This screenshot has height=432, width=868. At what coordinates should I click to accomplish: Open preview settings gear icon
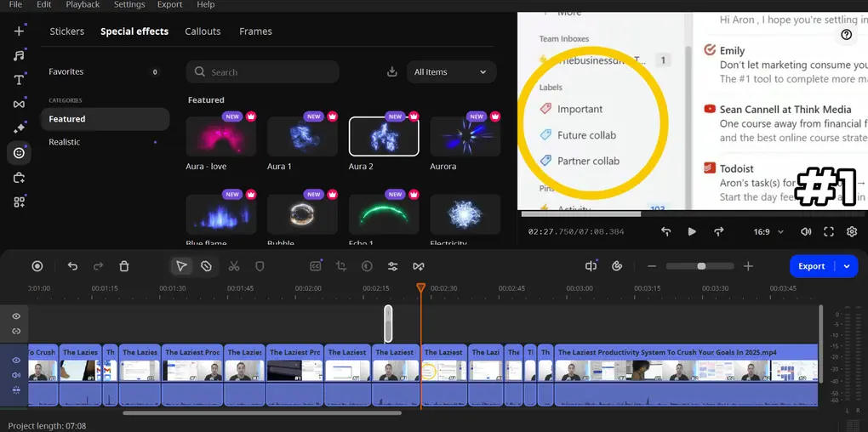pyautogui.click(x=852, y=231)
